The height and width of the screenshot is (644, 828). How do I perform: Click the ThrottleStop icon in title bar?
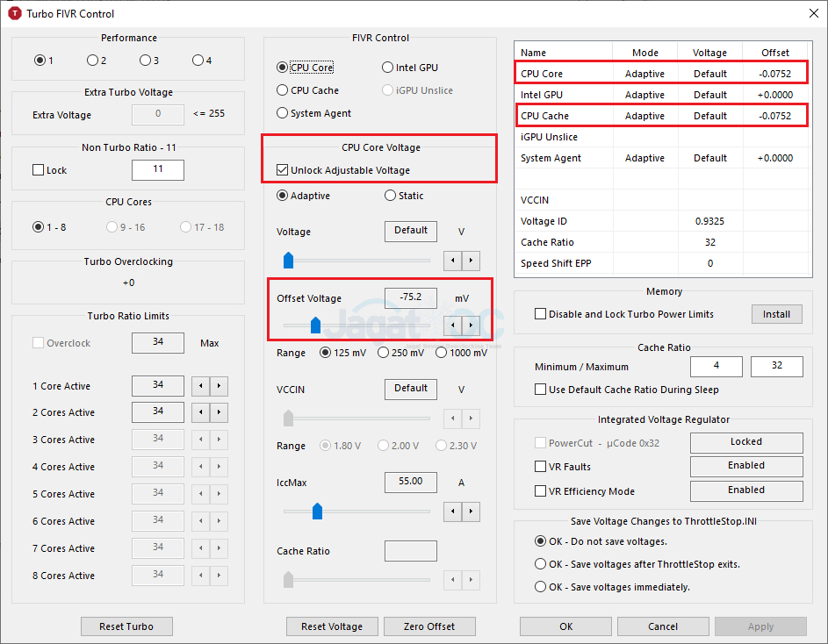[x=14, y=13]
